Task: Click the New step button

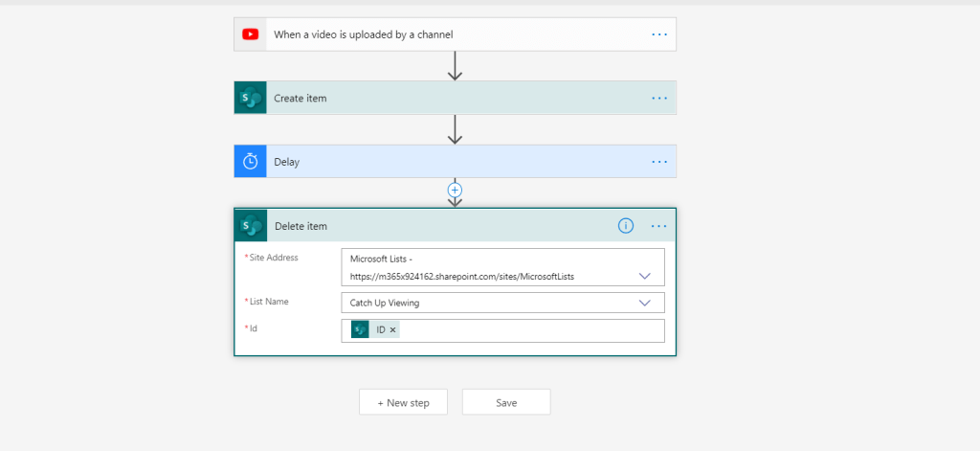Action: [x=403, y=402]
